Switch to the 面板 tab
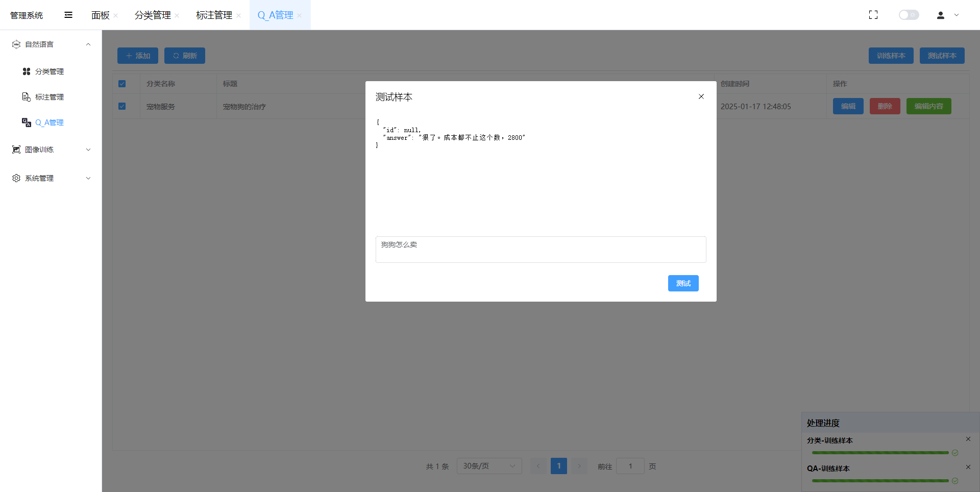Image resolution: width=980 pixels, height=492 pixels. [x=101, y=15]
